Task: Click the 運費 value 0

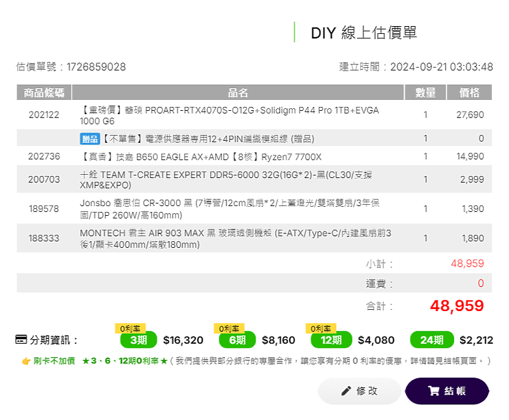Action: (481, 283)
